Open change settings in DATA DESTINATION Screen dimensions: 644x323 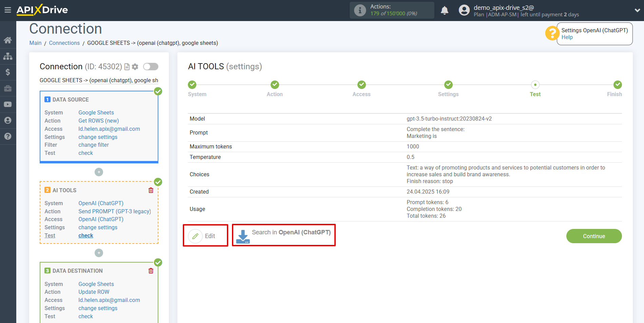pos(98,308)
